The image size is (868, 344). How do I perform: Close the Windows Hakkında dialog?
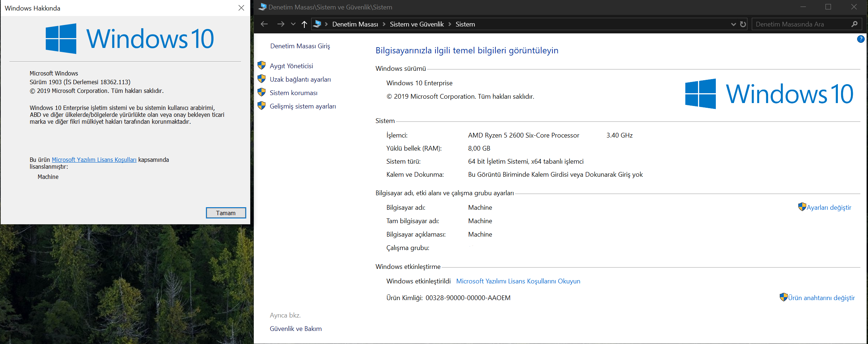point(241,8)
